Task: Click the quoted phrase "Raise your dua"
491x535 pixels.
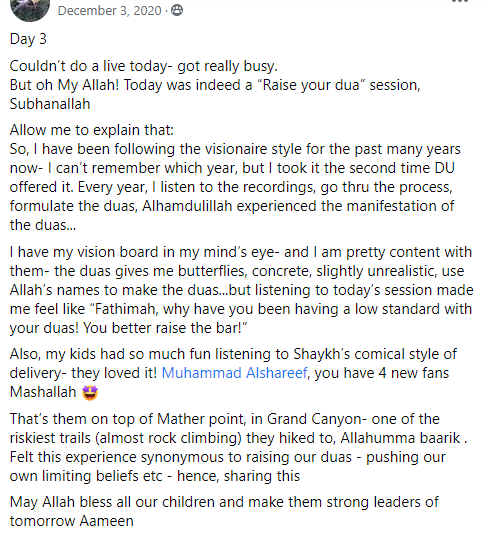Action: click(x=311, y=85)
